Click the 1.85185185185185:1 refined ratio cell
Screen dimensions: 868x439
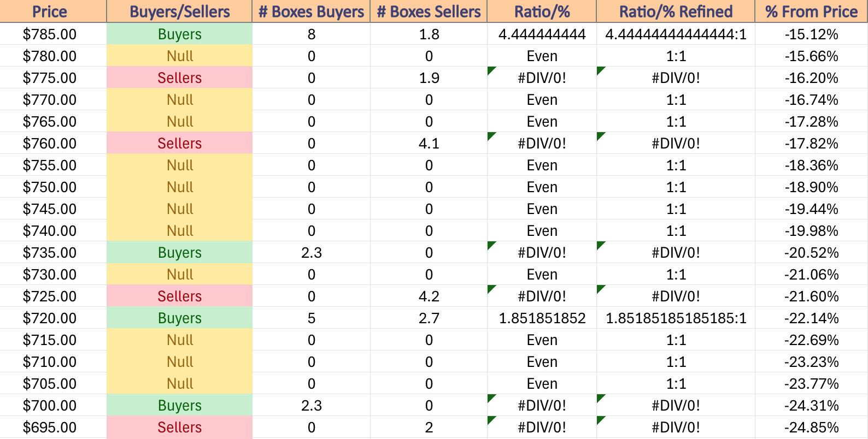[x=676, y=318]
